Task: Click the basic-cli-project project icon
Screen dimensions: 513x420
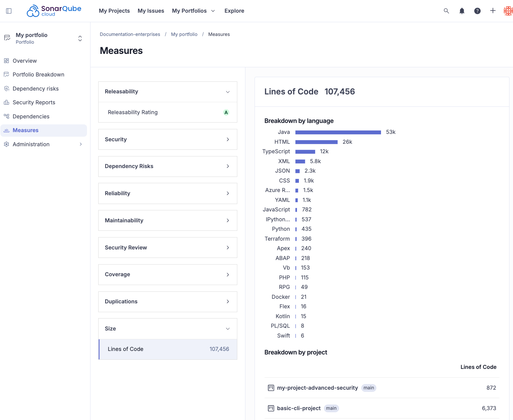Action: point(271,408)
